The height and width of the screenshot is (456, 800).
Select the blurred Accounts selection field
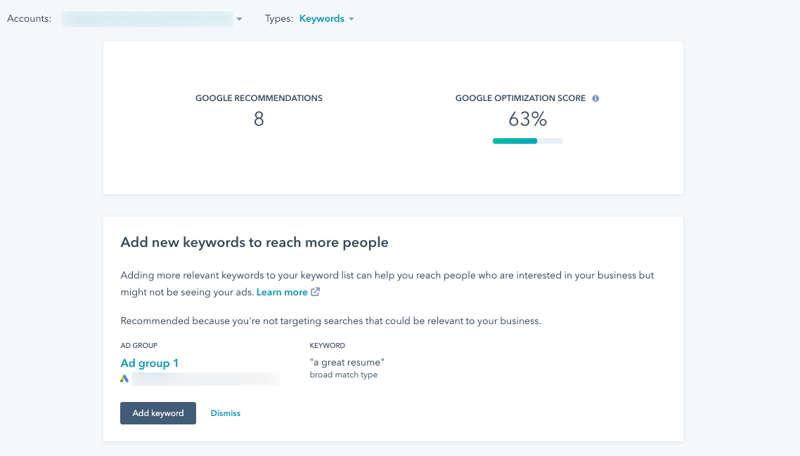(147, 19)
